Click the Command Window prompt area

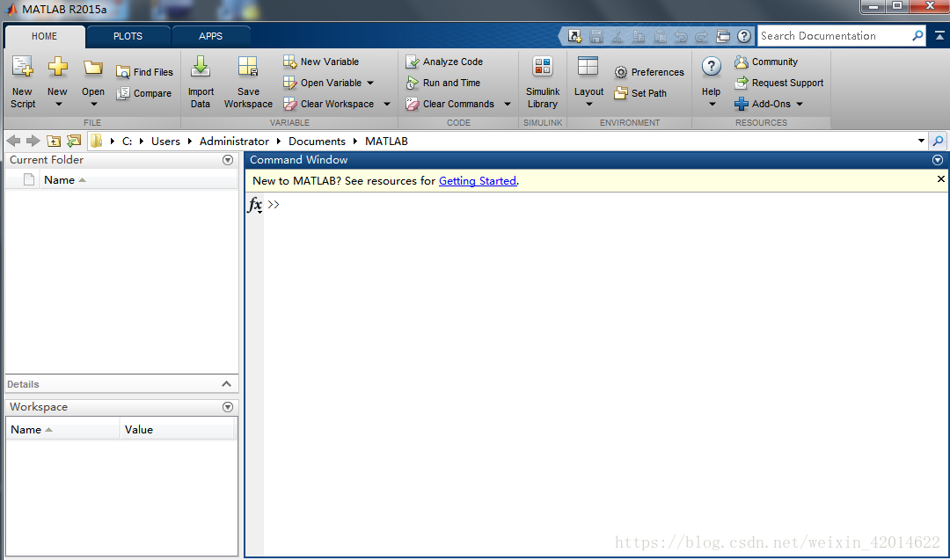605,375
